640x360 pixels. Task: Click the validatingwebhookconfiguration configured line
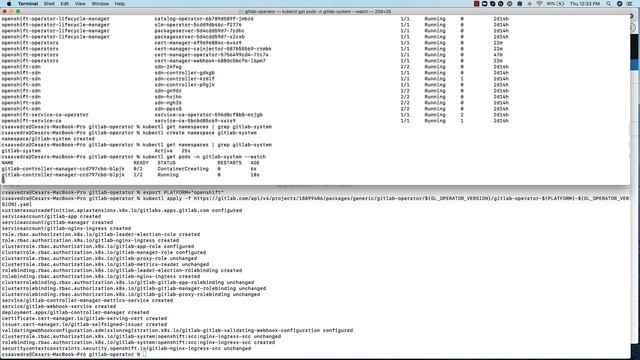[177, 331]
